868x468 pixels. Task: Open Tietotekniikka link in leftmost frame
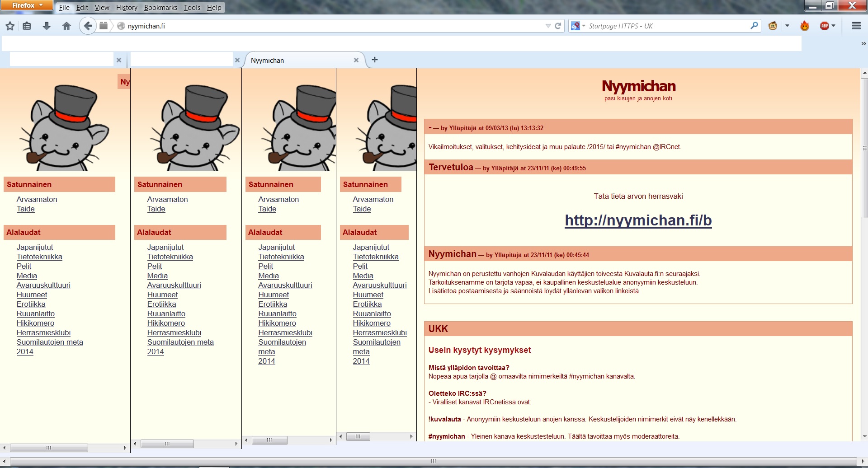(x=39, y=257)
